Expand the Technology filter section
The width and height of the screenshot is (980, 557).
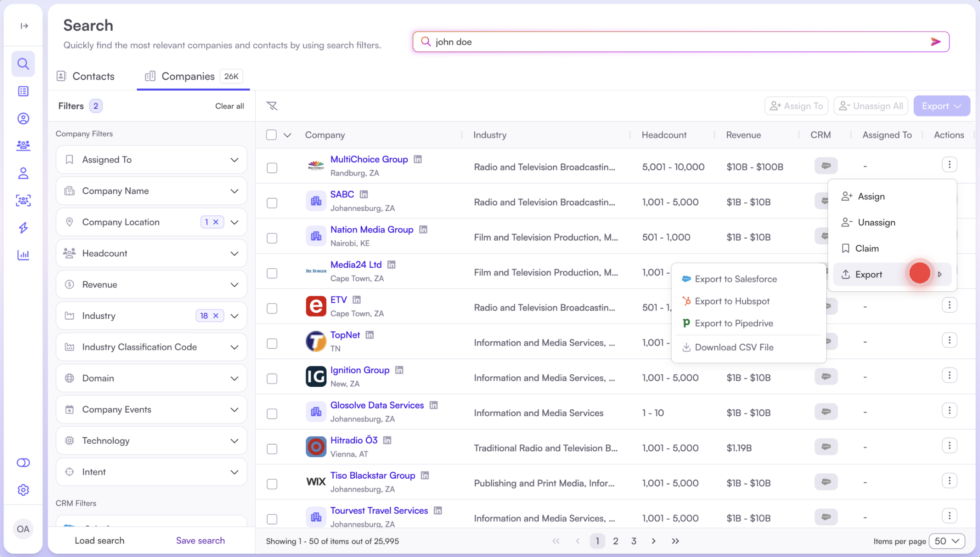tap(151, 440)
